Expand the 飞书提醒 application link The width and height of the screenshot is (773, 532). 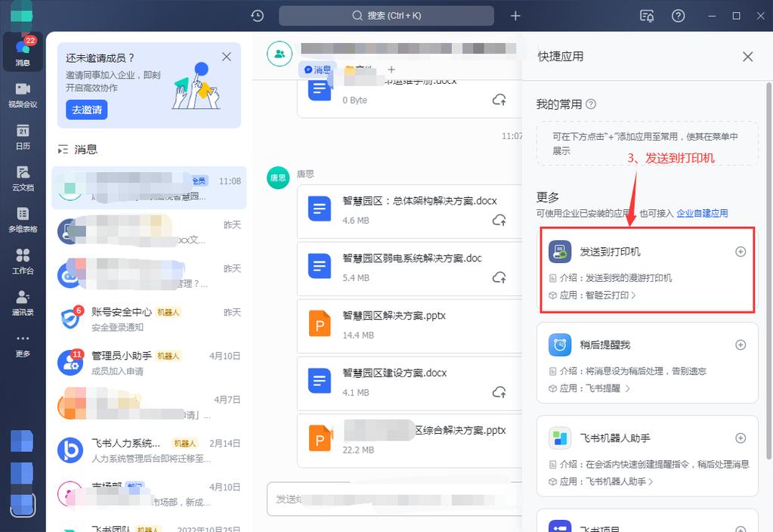point(627,388)
